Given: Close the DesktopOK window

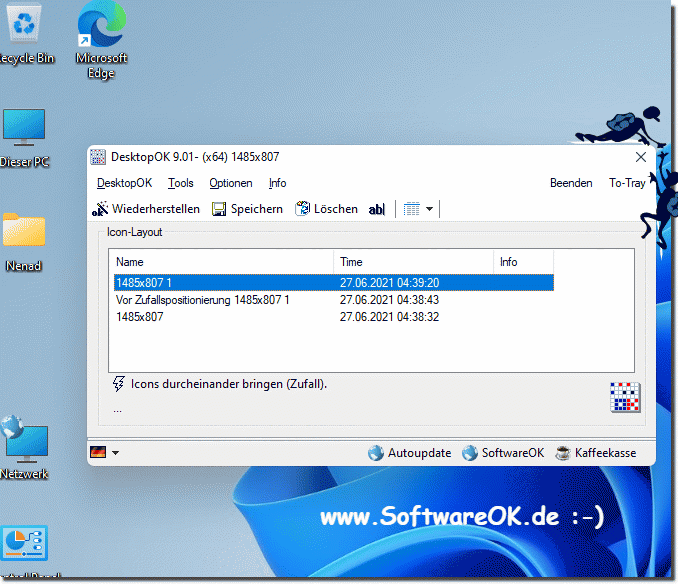Looking at the screenshot, I should [x=641, y=157].
